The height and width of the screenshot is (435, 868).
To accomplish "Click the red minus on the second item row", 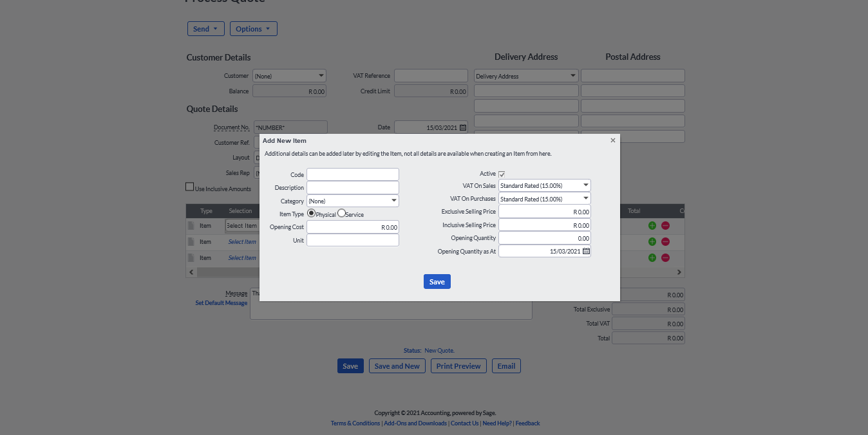I will [665, 241].
